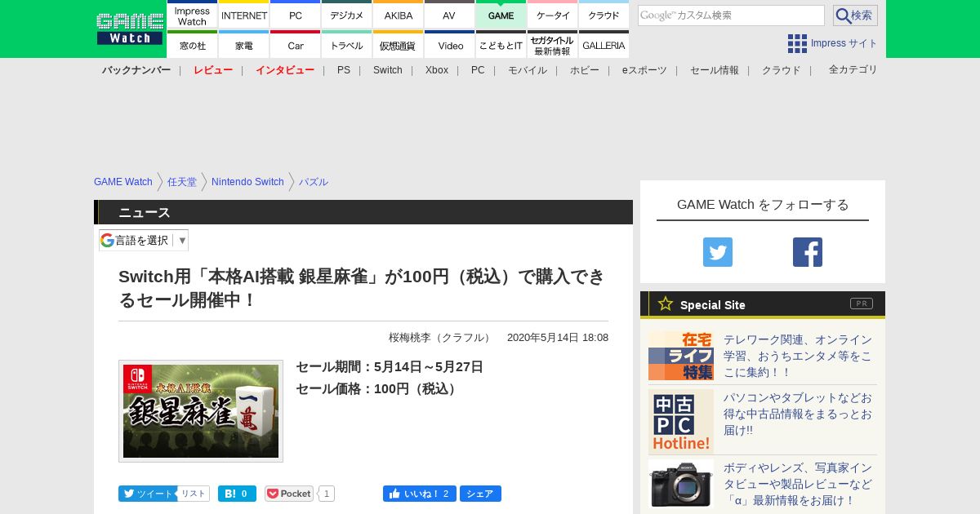Click the magnifier search button

pos(855,16)
